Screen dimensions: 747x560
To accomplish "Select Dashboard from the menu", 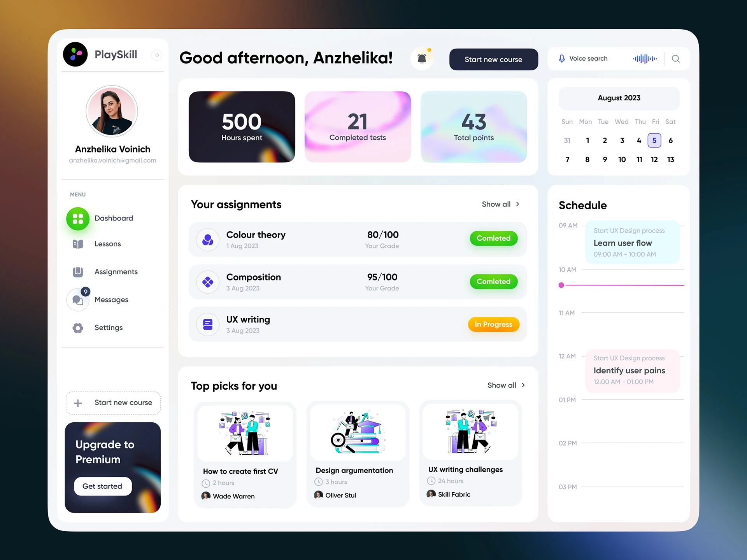I will click(x=114, y=218).
